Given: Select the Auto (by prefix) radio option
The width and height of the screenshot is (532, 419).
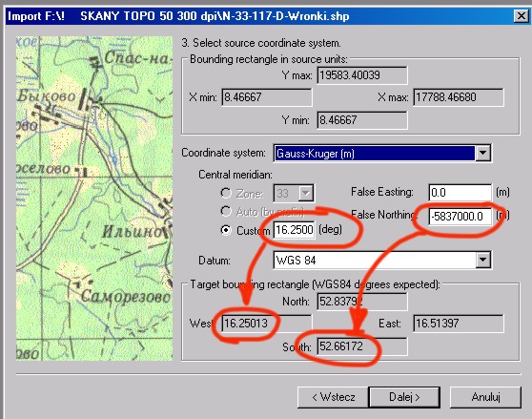Looking at the screenshot, I should pos(226,211).
